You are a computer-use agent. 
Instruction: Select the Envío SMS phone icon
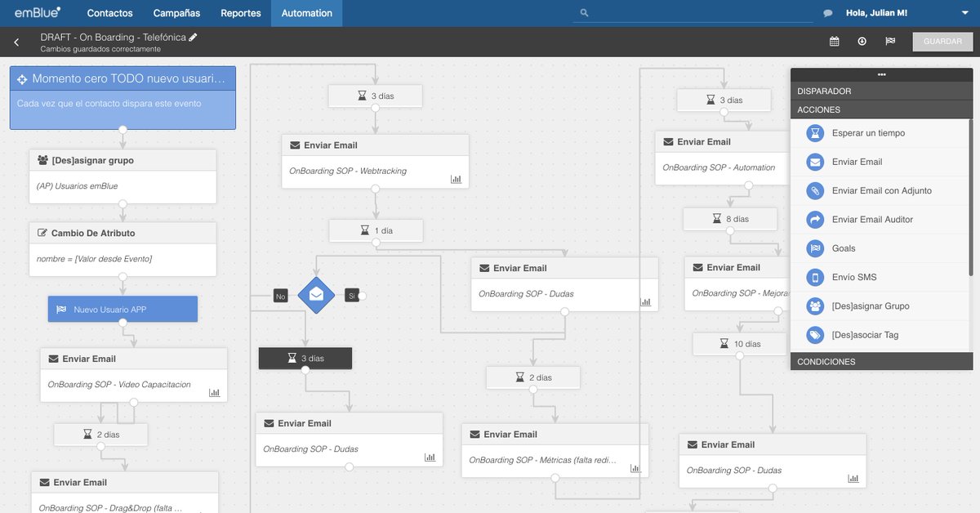pos(815,277)
